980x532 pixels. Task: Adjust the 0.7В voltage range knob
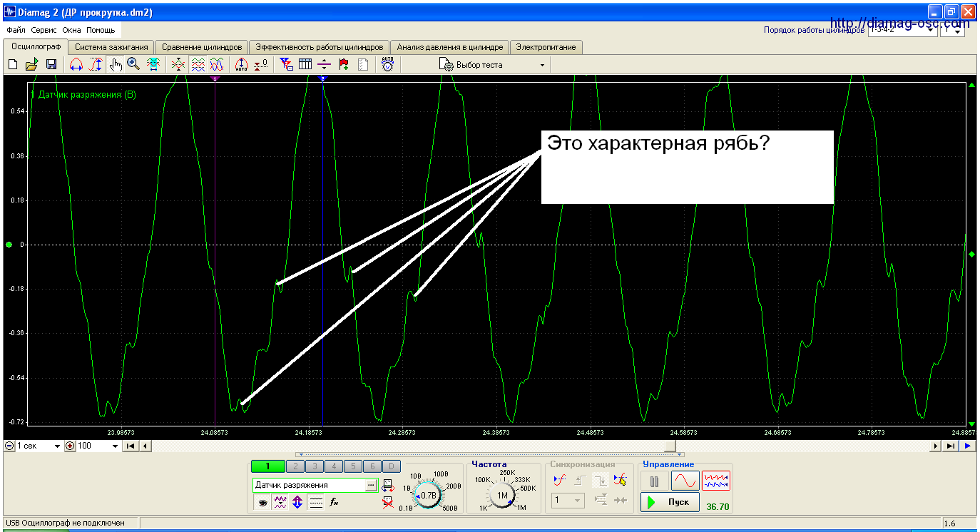428,494
